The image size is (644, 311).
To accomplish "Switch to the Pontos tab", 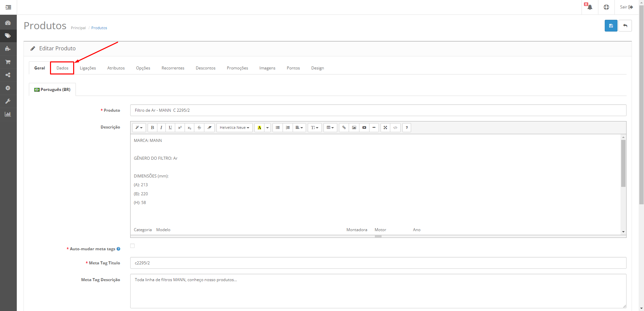I will click(x=293, y=68).
